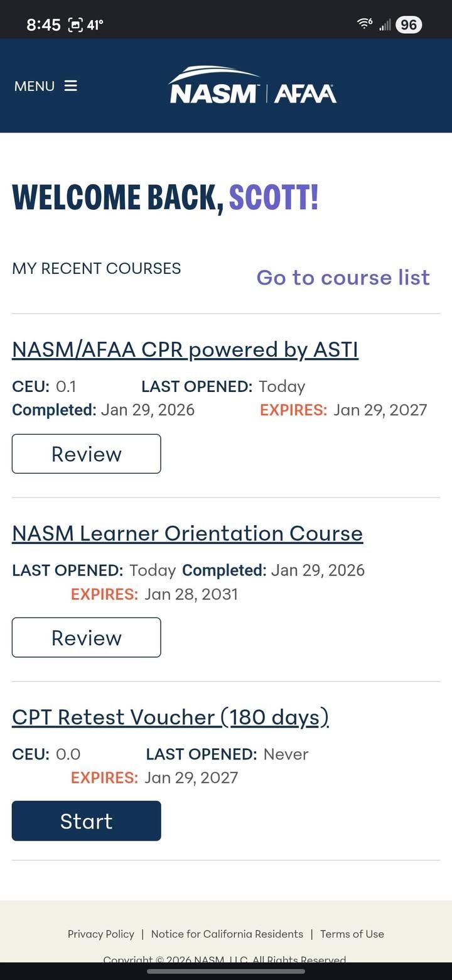The width and height of the screenshot is (452, 980).
Task: Tap the screenshot notification icon
Action: 75,25
